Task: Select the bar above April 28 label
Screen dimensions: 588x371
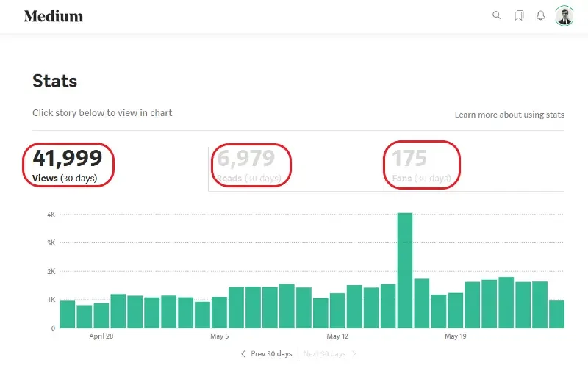Action: [101, 315]
